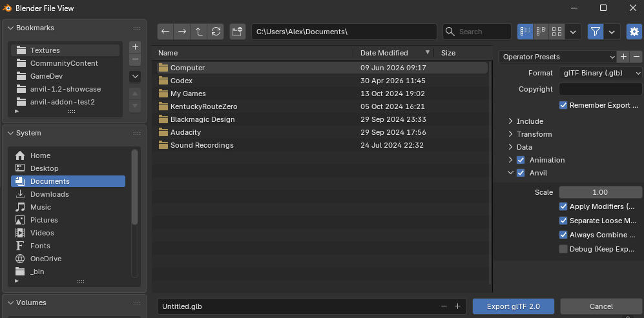Switch to thumbnail grid display mode
Screen dimensions: 644x318
(557, 32)
